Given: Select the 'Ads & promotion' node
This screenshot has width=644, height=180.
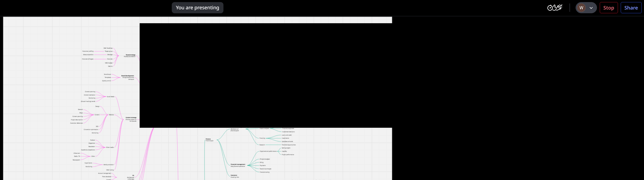Looking at the screenshot, I should (x=108, y=164).
